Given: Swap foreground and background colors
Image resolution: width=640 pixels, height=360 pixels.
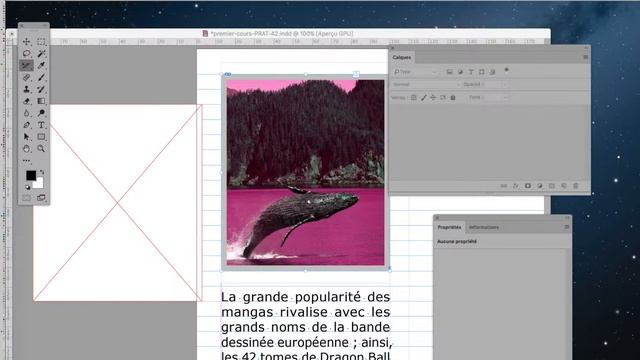Looking at the screenshot, I should click(42, 172).
